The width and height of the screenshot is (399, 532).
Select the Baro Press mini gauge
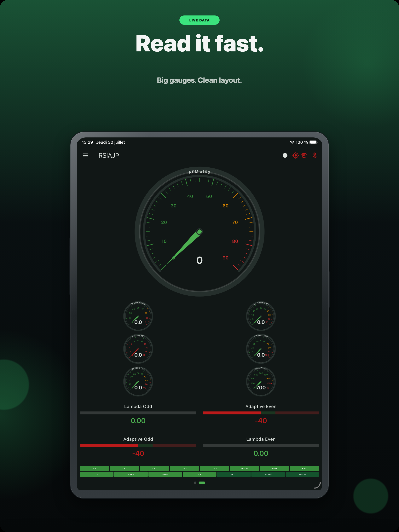pos(261,381)
